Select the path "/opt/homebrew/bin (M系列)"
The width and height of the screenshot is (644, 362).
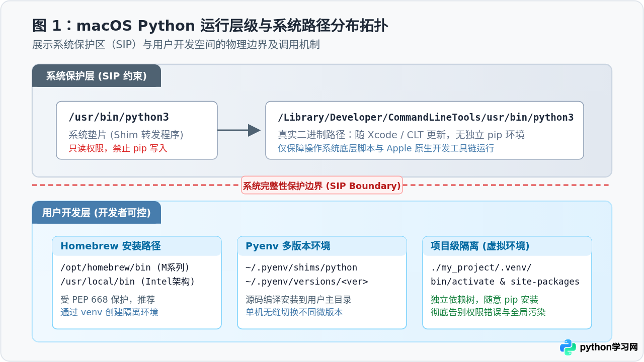(125, 267)
